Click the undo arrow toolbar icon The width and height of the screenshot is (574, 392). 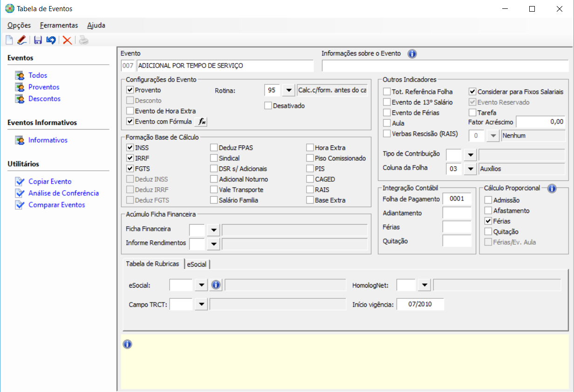[51, 41]
